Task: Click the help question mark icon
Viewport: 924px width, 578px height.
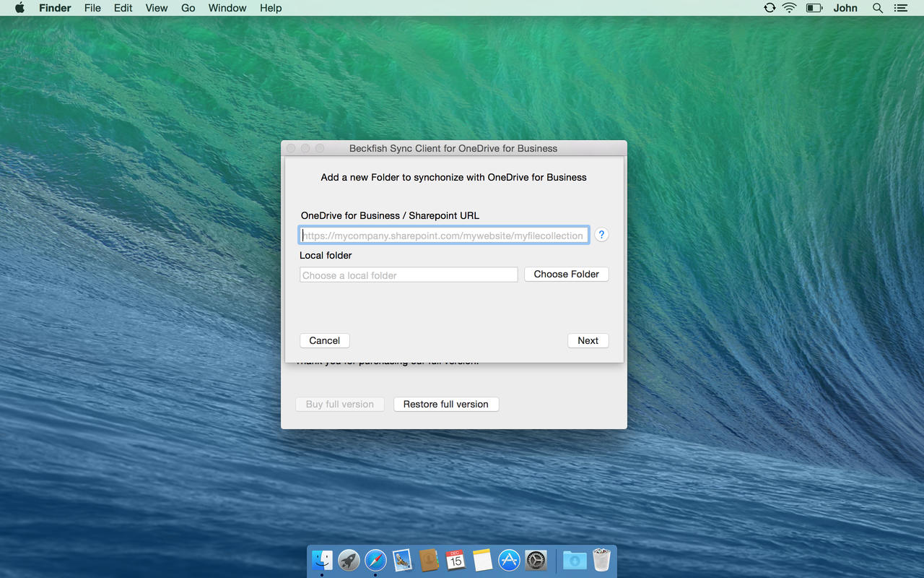Action: point(601,235)
